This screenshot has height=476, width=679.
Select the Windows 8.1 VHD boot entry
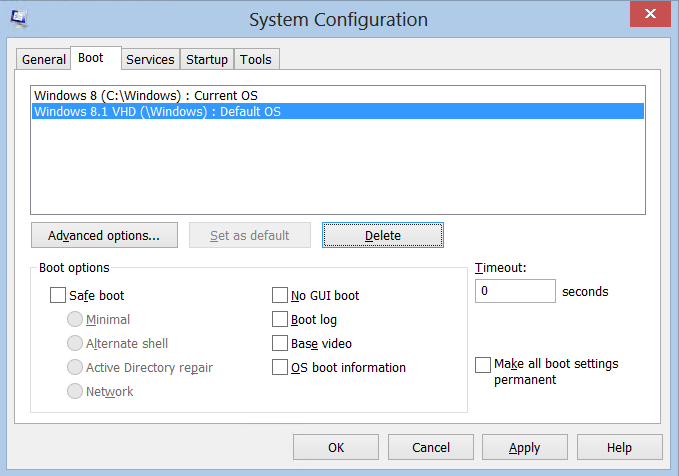(338, 111)
